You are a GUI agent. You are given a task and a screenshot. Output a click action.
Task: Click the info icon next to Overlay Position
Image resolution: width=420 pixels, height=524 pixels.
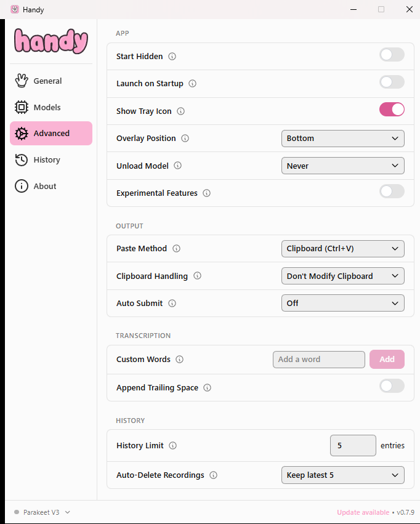coord(185,139)
